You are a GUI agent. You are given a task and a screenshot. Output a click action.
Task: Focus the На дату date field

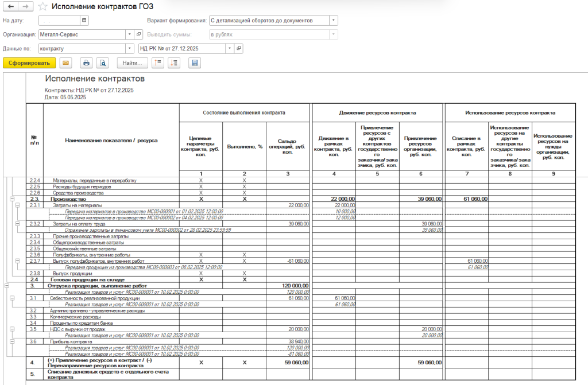59,20
